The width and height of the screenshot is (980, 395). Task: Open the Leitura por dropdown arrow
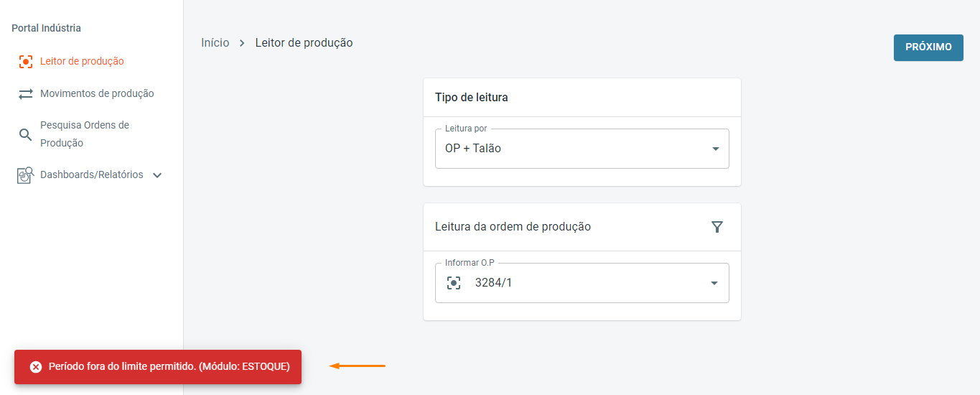[715, 149]
